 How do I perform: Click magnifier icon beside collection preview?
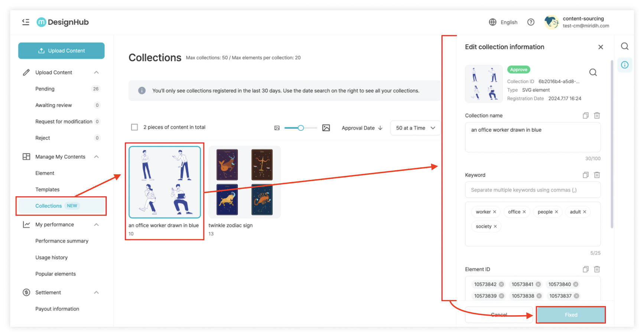point(593,72)
